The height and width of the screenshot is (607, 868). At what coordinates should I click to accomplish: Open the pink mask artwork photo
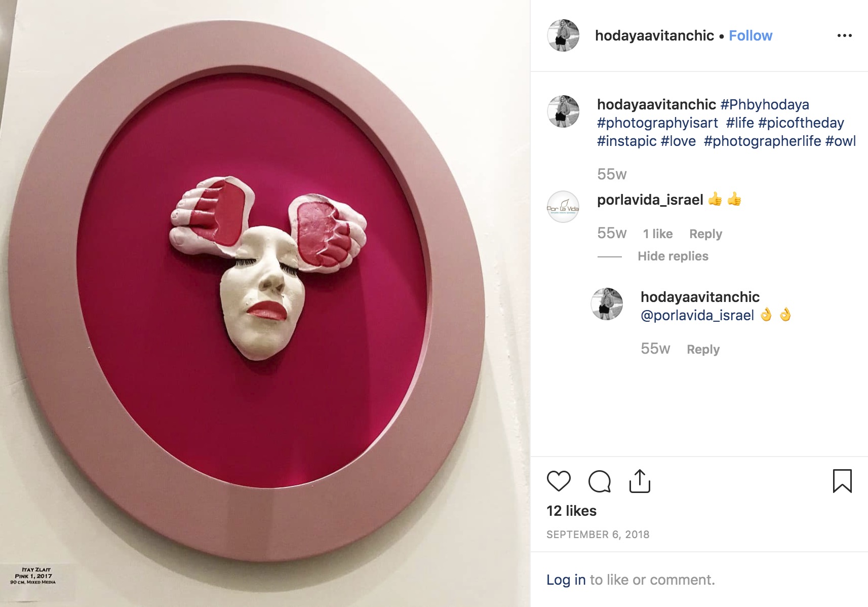click(x=265, y=303)
